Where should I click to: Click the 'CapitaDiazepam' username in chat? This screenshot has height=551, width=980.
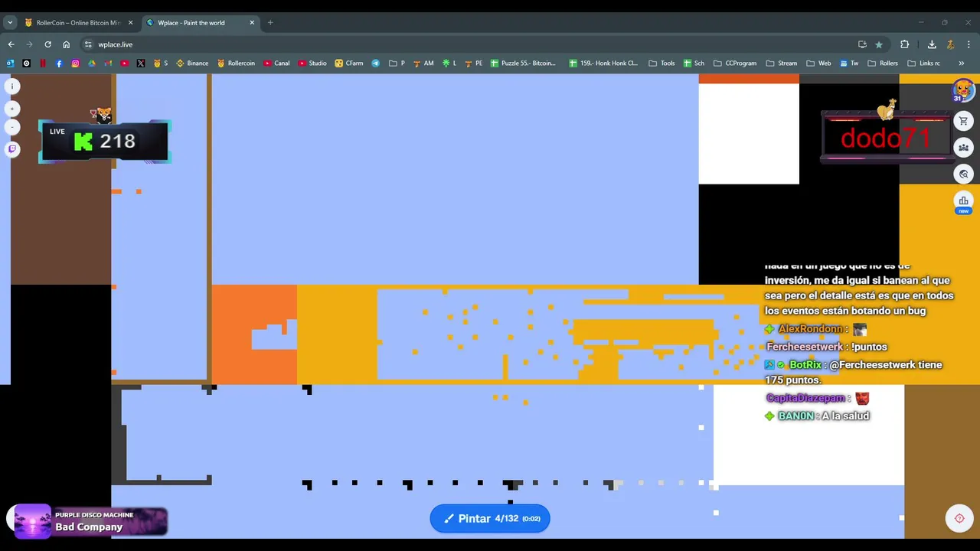(805, 398)
